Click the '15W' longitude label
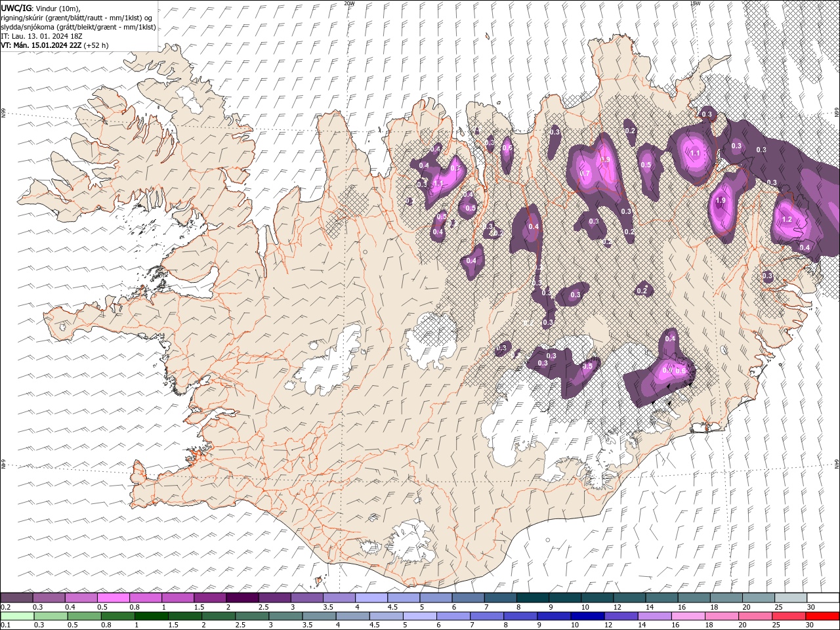Image resolution: width=840 pixels, height=630 pixels. [x=695, y=3]
